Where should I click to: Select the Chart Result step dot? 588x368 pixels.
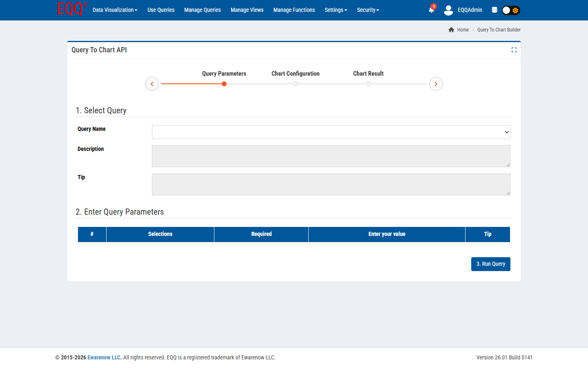(368, 83)
